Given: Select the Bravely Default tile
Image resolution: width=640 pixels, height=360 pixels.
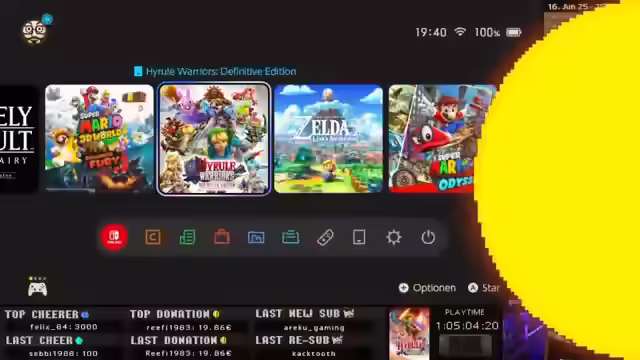Looking at the screenshot, I should [x=18, y=138].
